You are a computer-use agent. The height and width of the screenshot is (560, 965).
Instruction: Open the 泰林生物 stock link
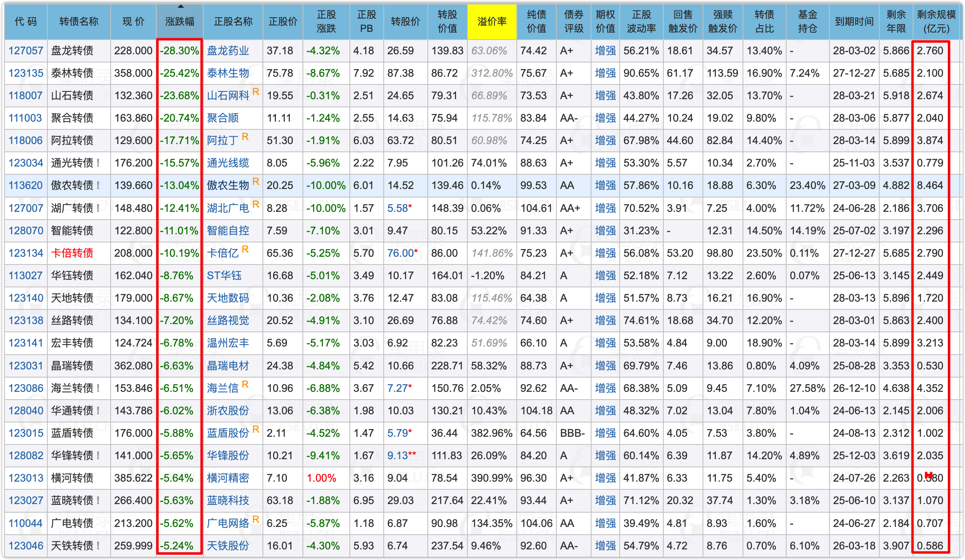point(228,73)
